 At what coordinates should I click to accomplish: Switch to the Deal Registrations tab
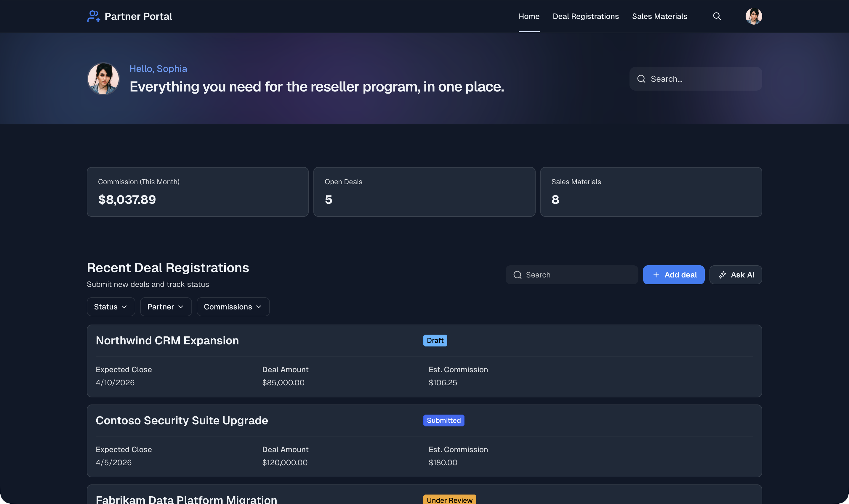(585, 16)
